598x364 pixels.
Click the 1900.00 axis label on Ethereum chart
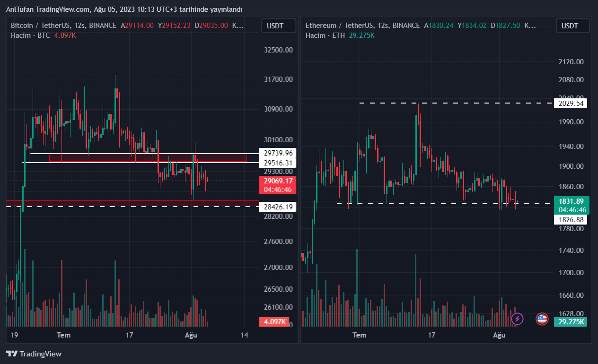click(x=571, y=166)
